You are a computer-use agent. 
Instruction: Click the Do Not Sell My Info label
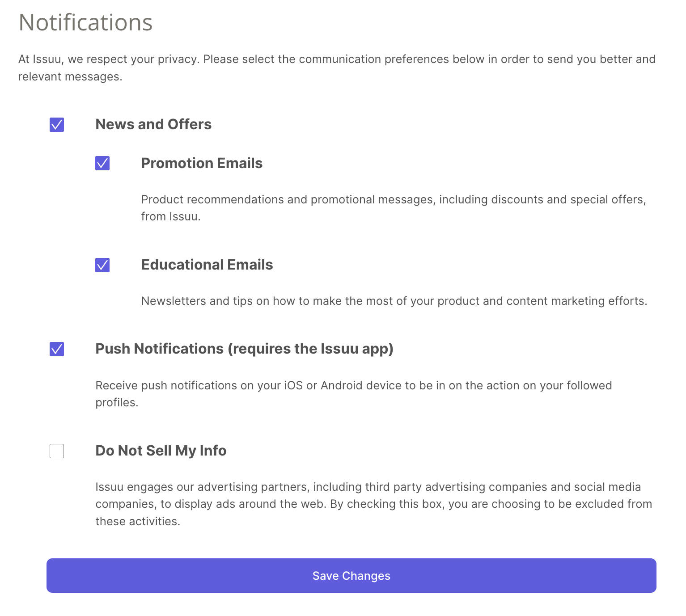point(161,451)
